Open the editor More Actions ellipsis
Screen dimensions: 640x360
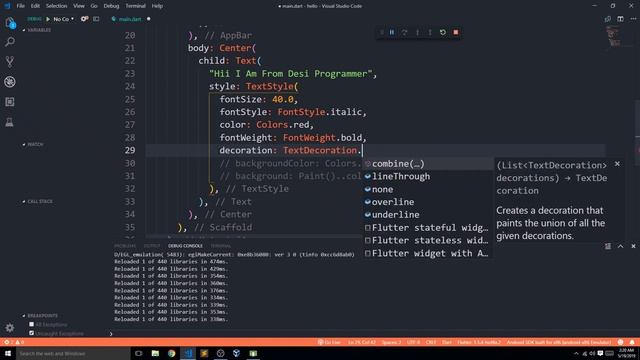[x=633, y=19]
